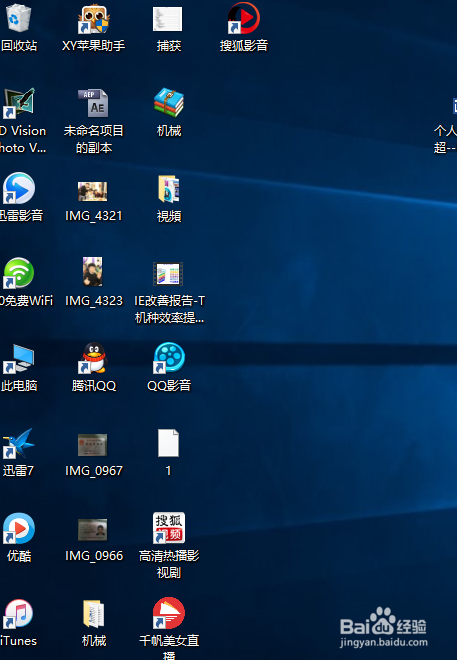Open 此电脑 This PC shortcut
The width and height of the screenshot is (457, 660).
coord(19,359)
